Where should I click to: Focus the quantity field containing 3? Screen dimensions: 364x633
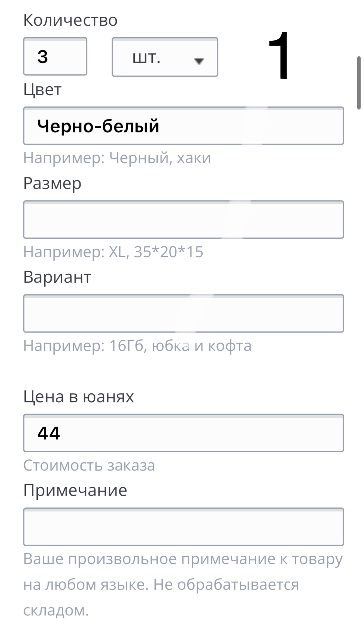click(55, 57)
